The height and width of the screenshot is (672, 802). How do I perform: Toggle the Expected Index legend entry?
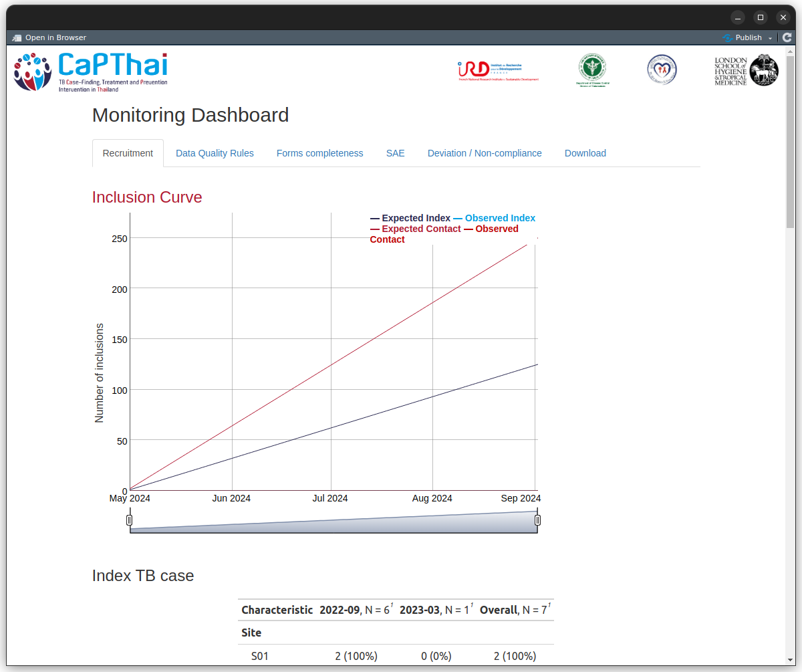(x=410, y=218)
